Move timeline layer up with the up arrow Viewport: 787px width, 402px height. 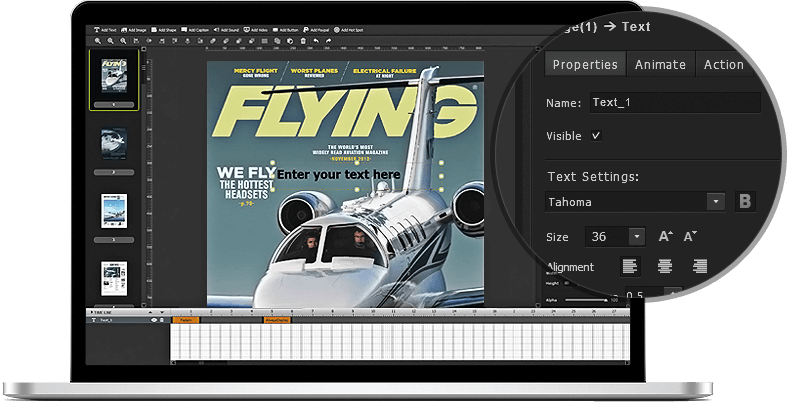coord(150,312)
